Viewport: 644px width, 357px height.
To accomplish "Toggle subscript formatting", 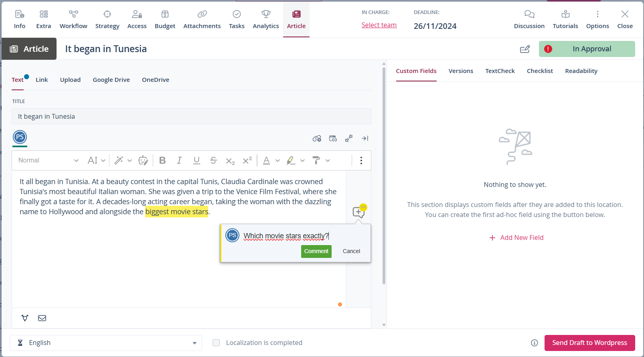I will [x=230, y=160].
